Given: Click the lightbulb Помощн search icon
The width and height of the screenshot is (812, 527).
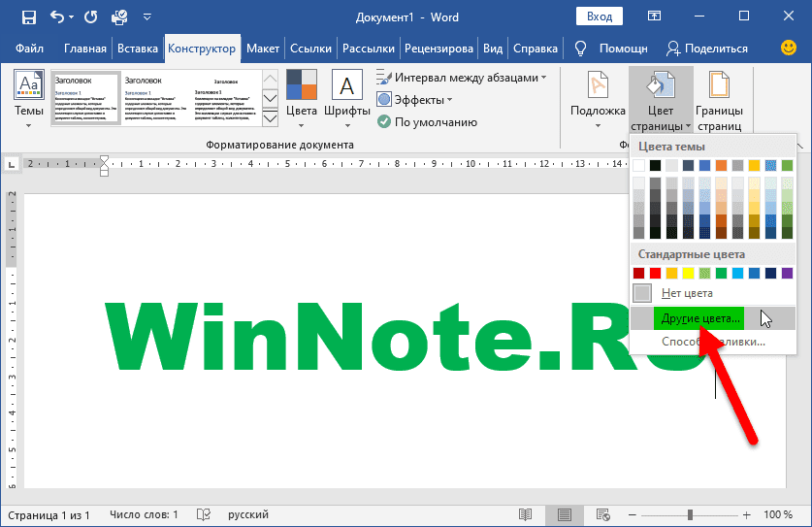Looking at the screenshot, I should coord(580,49).
